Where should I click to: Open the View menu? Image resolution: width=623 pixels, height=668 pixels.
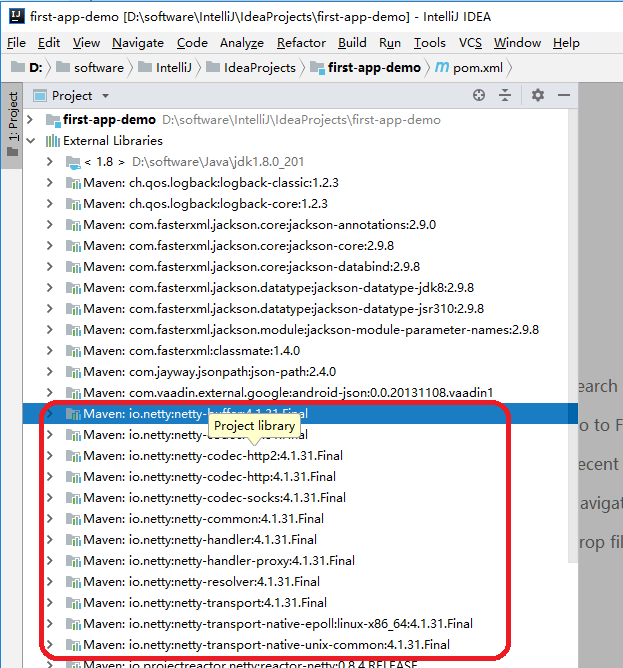86,43
